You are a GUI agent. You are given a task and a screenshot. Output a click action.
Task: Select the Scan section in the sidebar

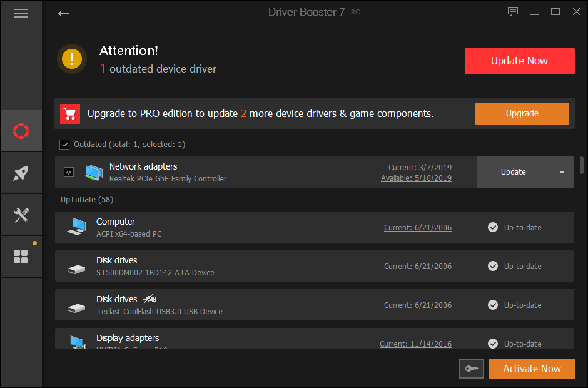[21, 131]
